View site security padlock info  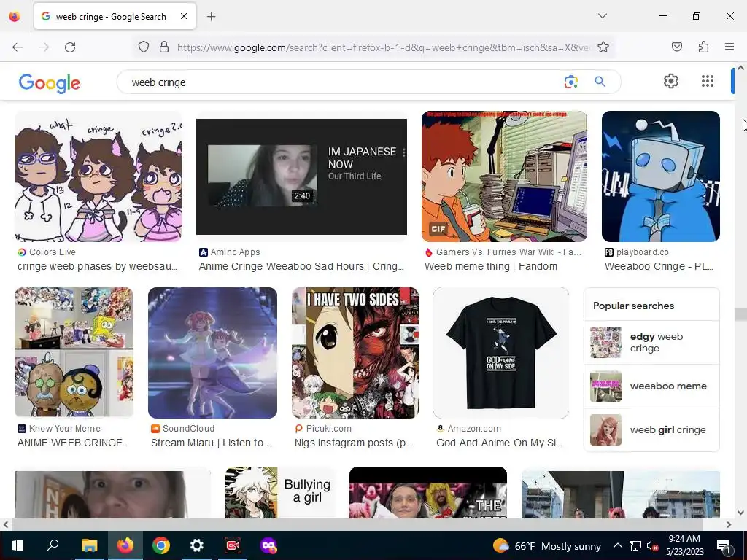point(164,47)
